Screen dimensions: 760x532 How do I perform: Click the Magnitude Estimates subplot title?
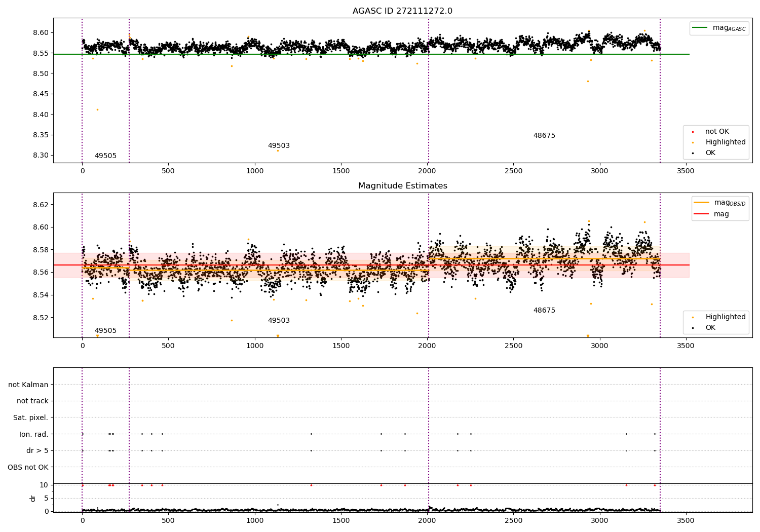coord(402,186)
